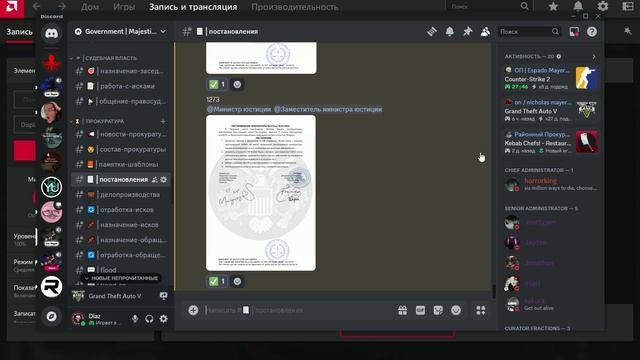The image size is (640, 360).
Task: Select the постановления channel
Action: coord(121,180)
